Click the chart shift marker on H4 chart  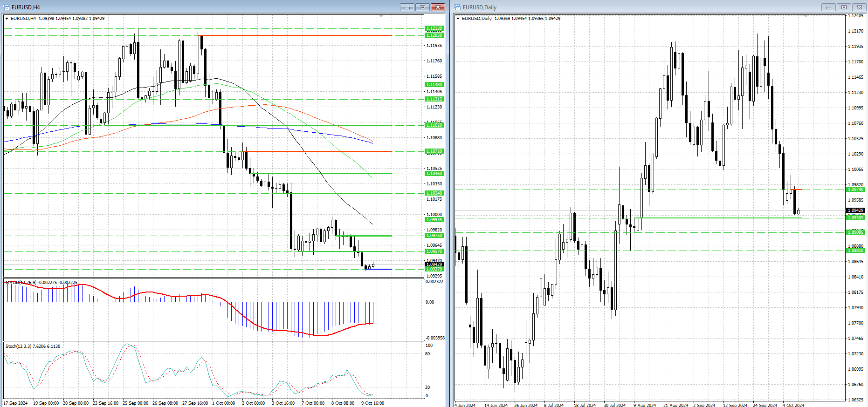pyautogui.click(x=381, y=16)
